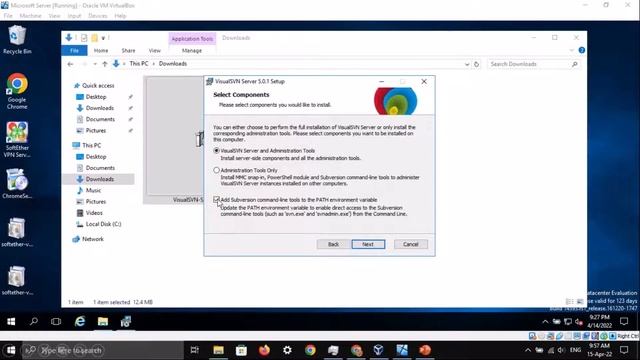Expand Explorer ribbon chevron
The height and width of the screenshot is (360, 640).
[571, 50]
